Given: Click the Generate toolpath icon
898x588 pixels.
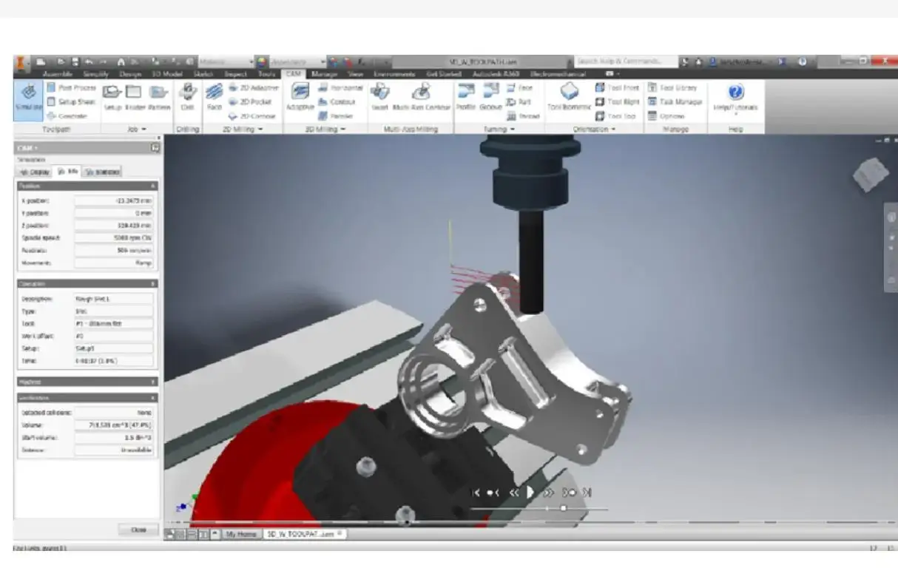Looking at the screenshot, I should [x=52, y=116].
